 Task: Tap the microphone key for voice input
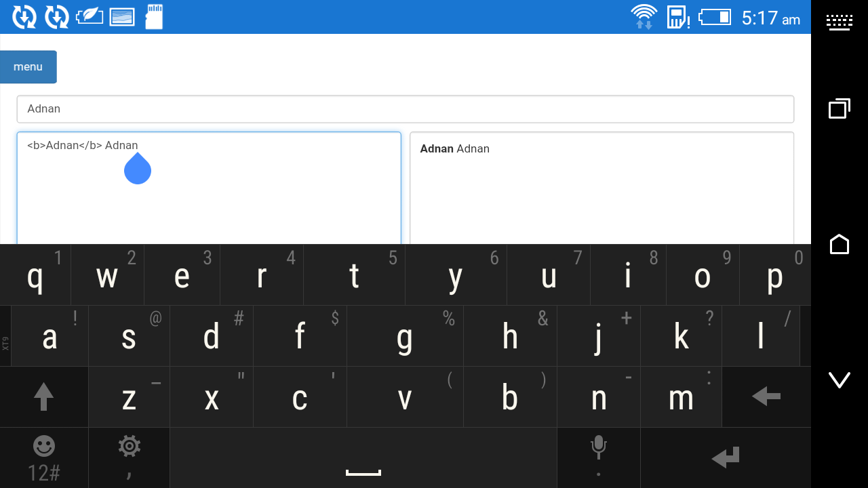click(598, 446)
